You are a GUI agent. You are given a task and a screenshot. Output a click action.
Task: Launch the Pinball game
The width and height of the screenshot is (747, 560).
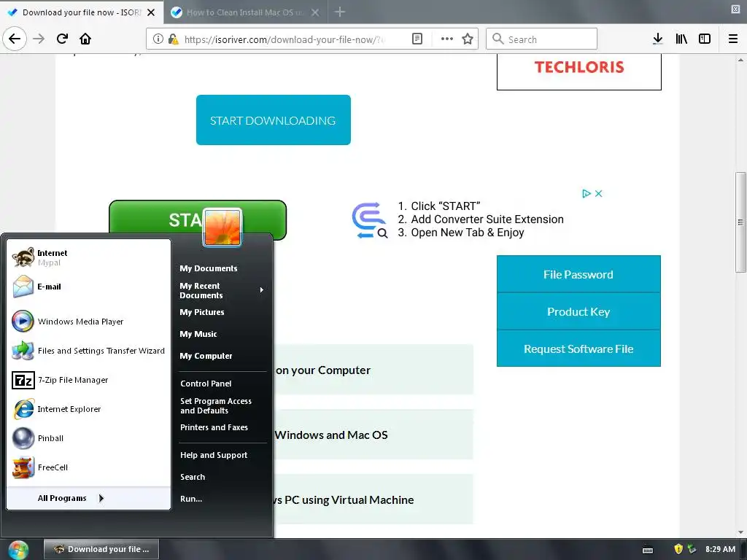click(88, 438)
